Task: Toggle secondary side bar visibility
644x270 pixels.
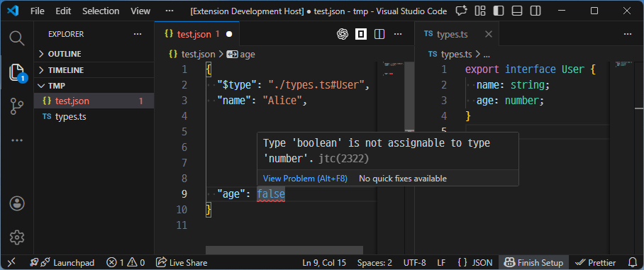Action: tap(535, 11)
